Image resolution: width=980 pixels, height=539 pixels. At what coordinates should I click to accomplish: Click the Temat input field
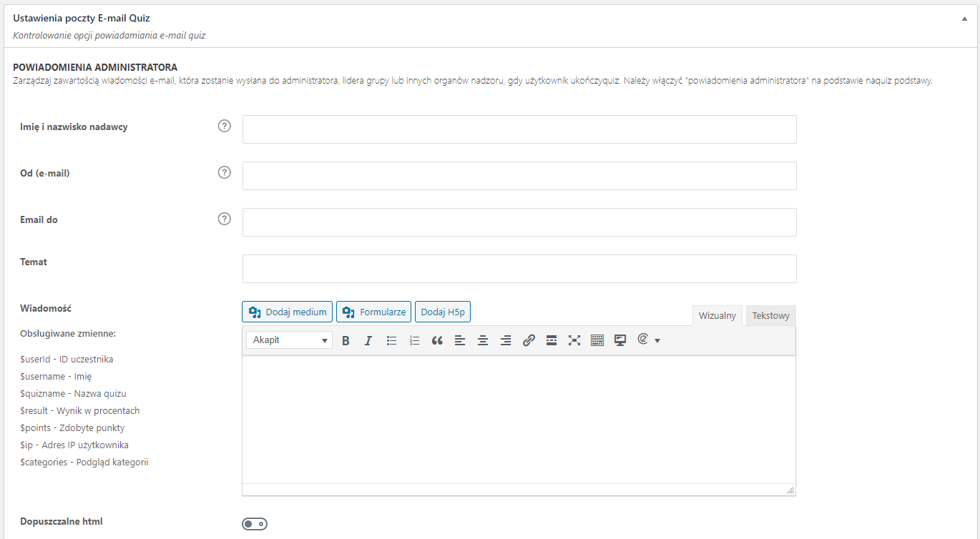[x=519, y=269]
